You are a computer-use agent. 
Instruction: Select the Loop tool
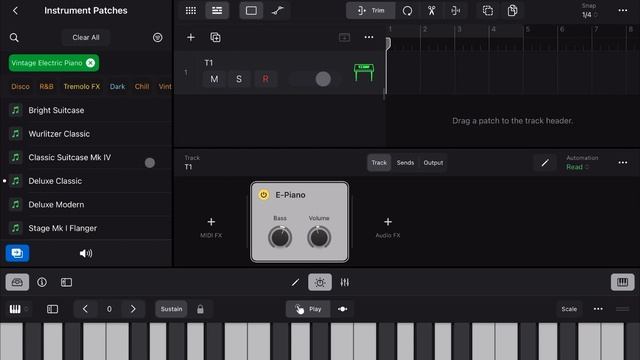coord(407,11)
